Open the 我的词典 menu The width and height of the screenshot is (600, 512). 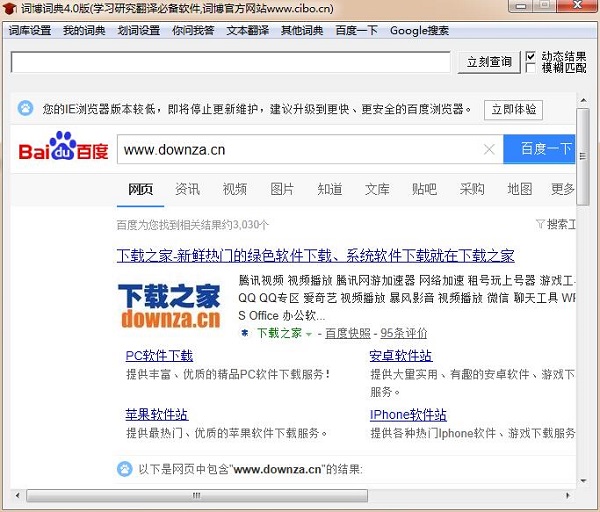[x=84, y=30]
